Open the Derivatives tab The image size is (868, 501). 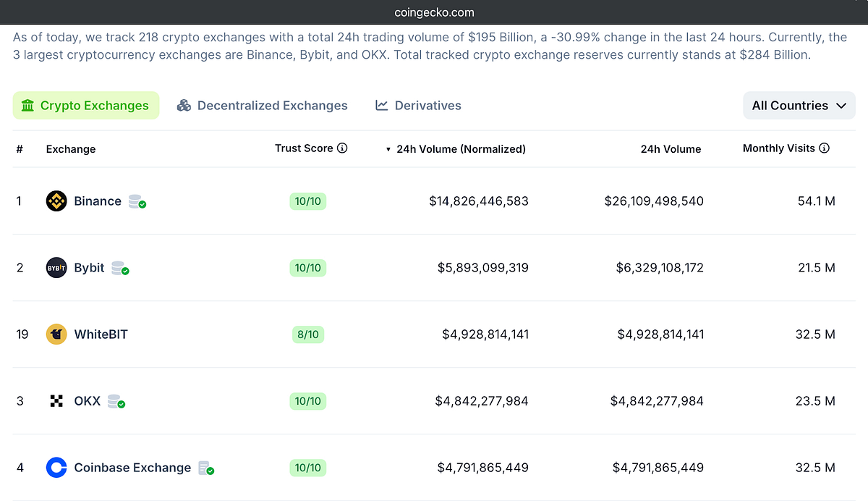(x=418, y=105)
